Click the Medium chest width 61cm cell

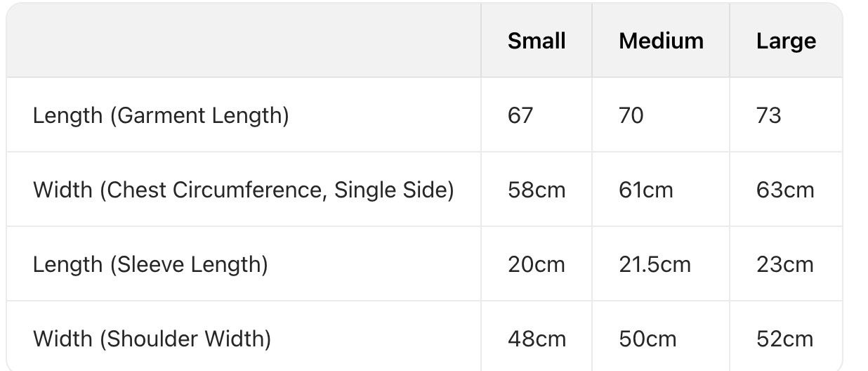(x=645, y=190)
